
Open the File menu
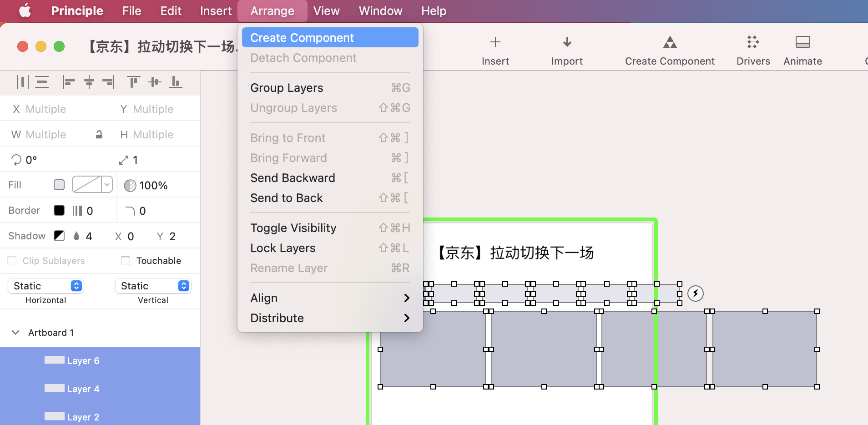coord(131,11)
